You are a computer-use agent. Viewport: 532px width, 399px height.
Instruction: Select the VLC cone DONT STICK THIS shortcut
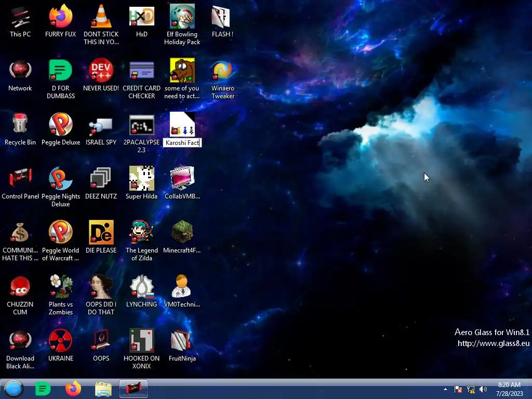click(x=101, y=24)
